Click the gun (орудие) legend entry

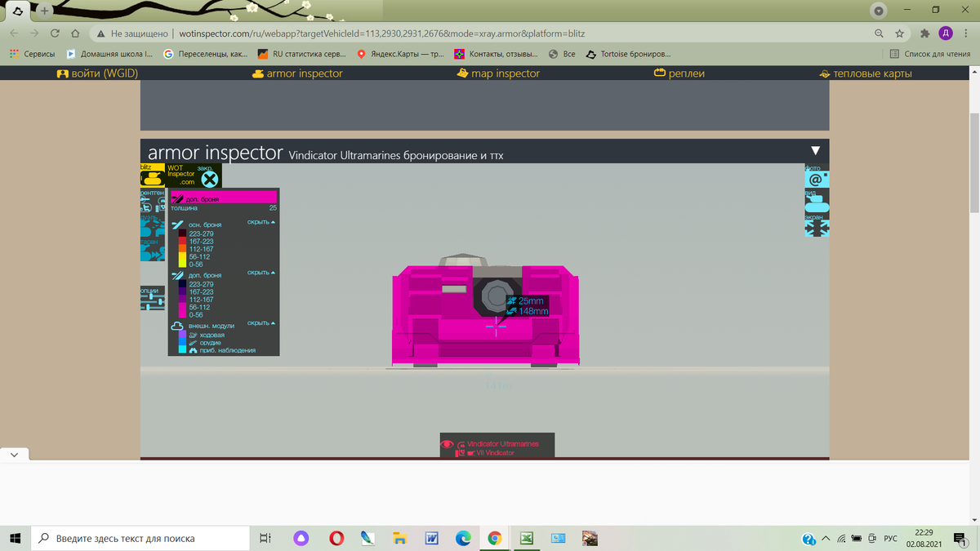click(210, 343)
